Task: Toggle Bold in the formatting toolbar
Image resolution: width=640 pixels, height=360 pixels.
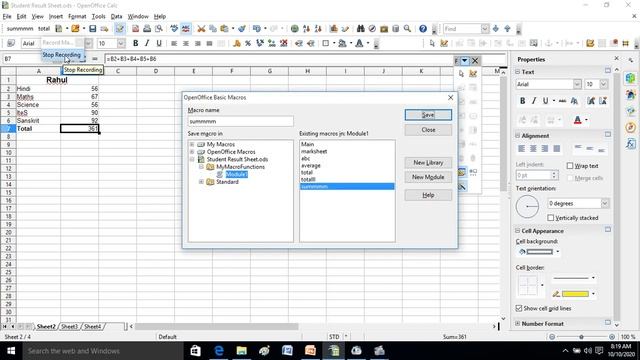Action: click(x=136, y=43)
